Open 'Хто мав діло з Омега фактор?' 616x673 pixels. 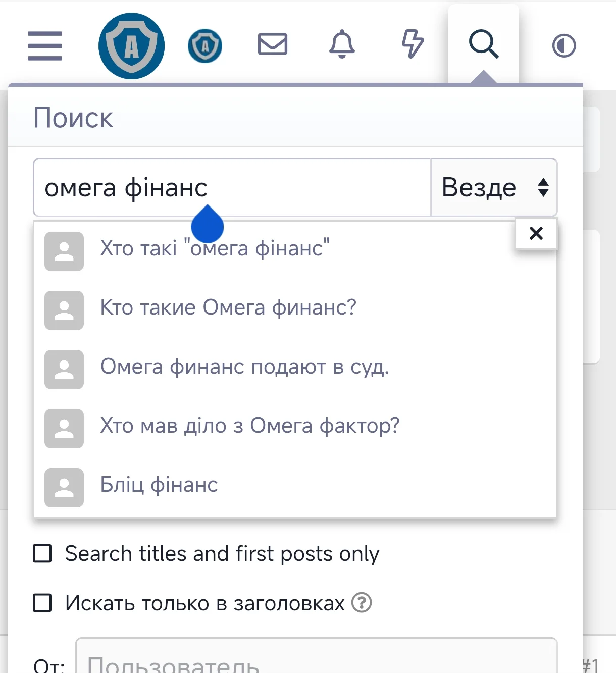249,426
